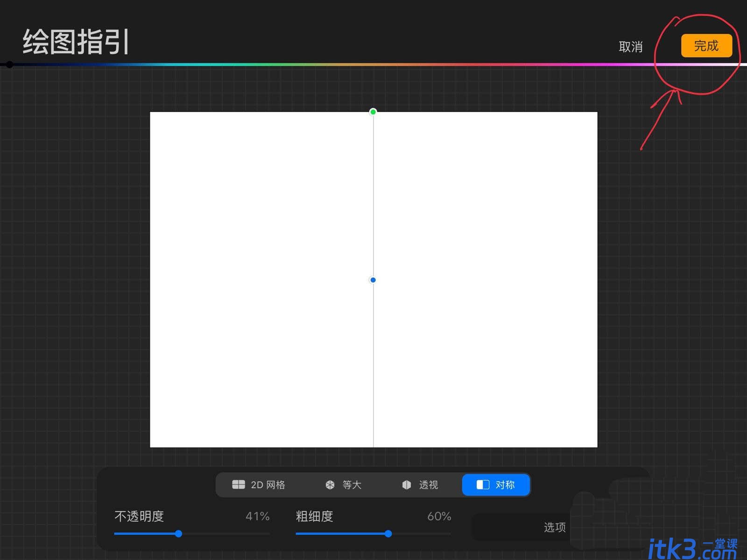Screen dimensions: 747x560
Task: Click the 不透明度 label
Action: point(139,517)
